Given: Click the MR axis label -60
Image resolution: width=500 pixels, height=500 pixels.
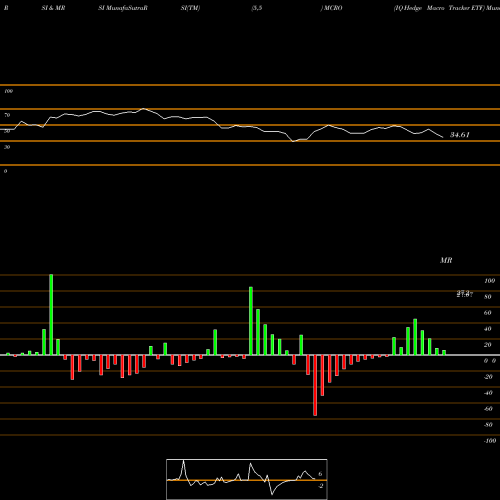Looking at the screenshot, I should click(x=488, y=409).
